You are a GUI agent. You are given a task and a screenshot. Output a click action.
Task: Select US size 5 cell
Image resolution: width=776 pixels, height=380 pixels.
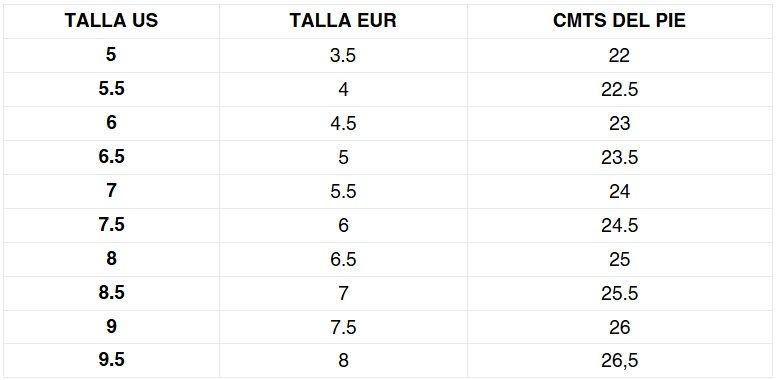[111, 55]
